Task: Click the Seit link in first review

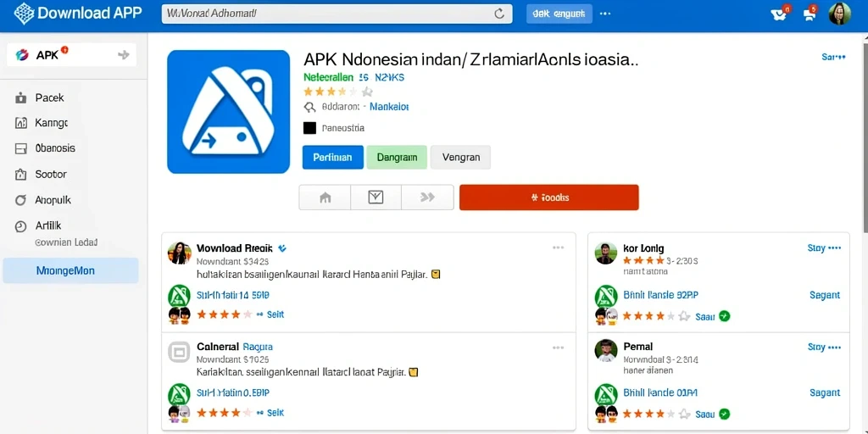Action: [275, 314]
